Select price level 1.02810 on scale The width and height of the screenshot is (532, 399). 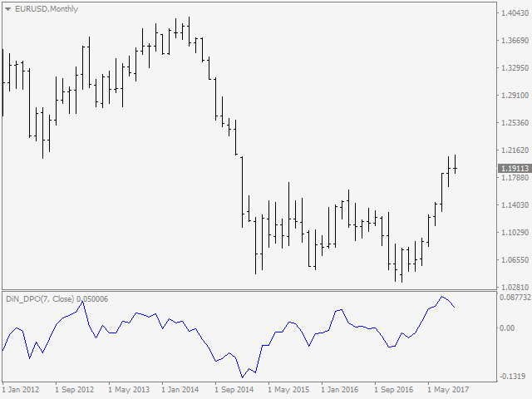pos(515,287)
